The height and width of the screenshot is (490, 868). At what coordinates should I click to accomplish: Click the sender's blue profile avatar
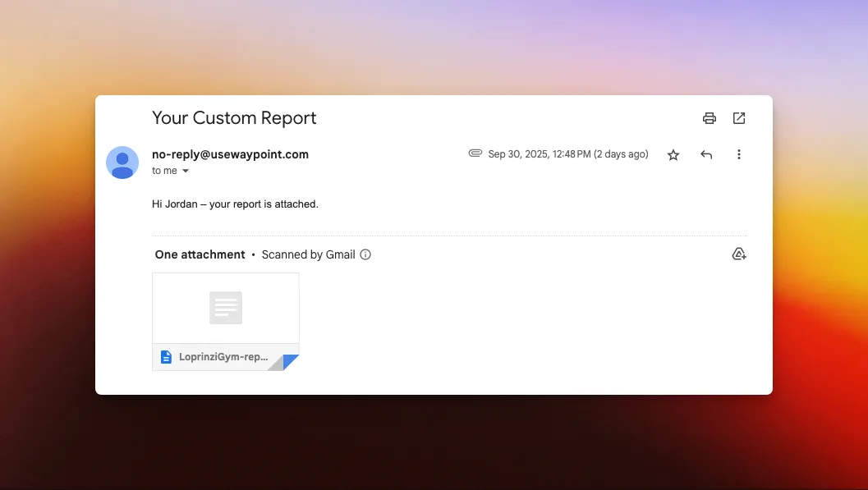pos(122,163)
